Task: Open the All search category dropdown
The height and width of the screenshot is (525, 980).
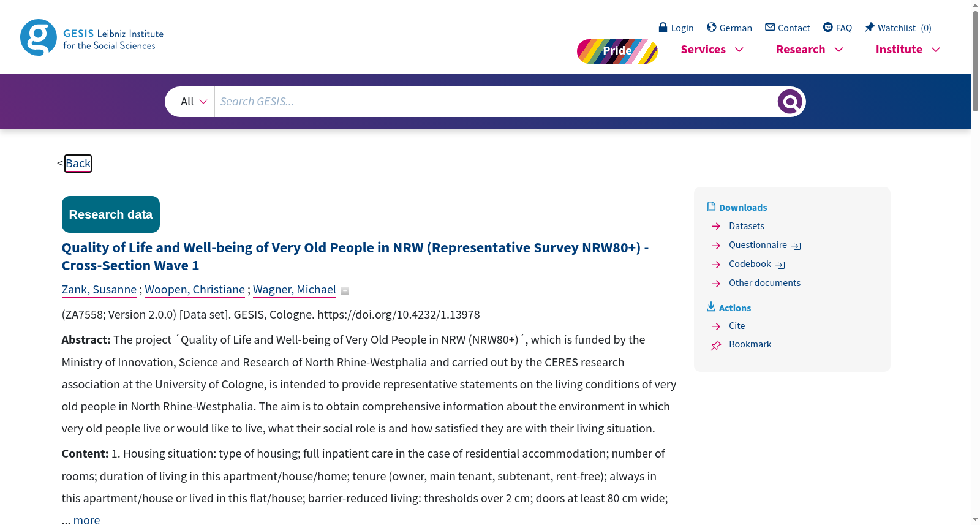Action: [x=194, y=102]
